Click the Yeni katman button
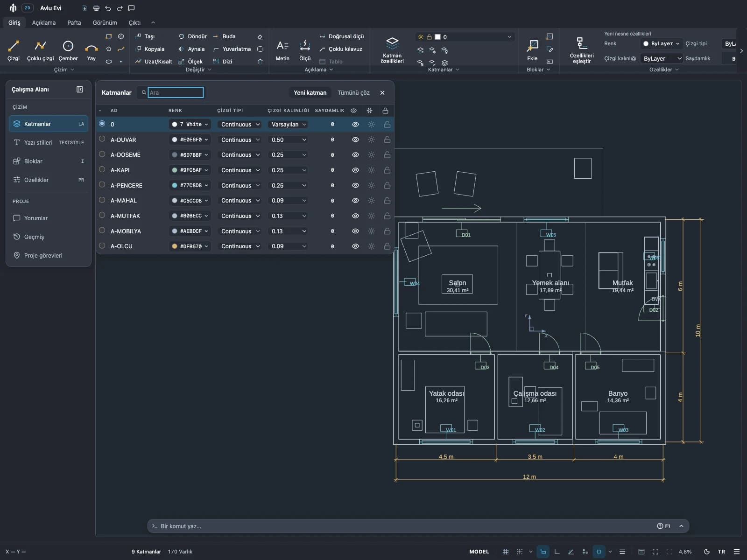 coord(310,93)
